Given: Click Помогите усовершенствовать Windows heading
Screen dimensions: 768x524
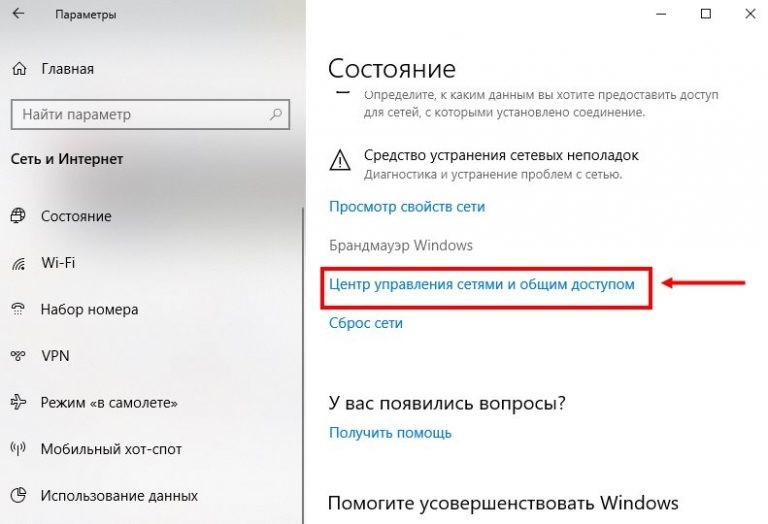Looking at the screenshot, I should click(x=503, y=503).
